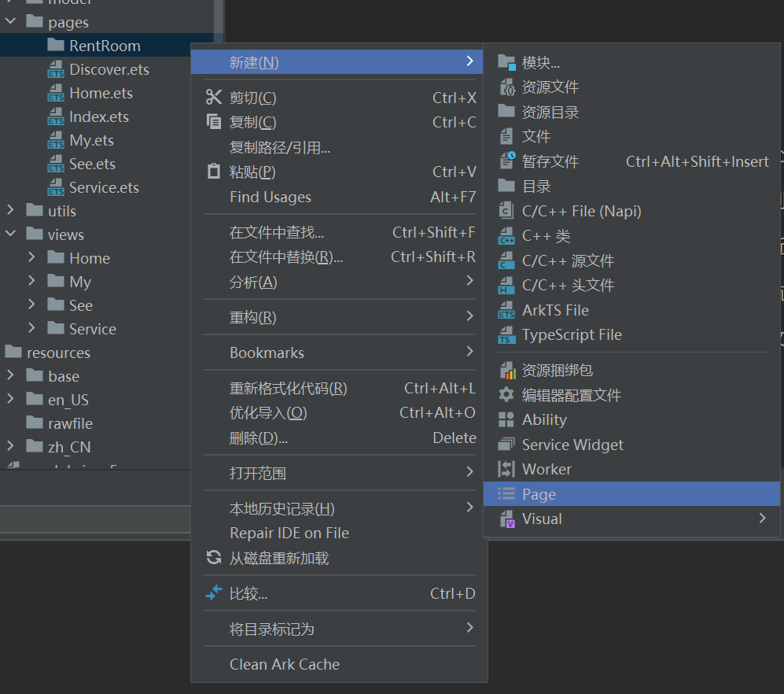784x694 pixels.
Task: Choose 重新格式化代码(R) entry
Action: point(339,388)
